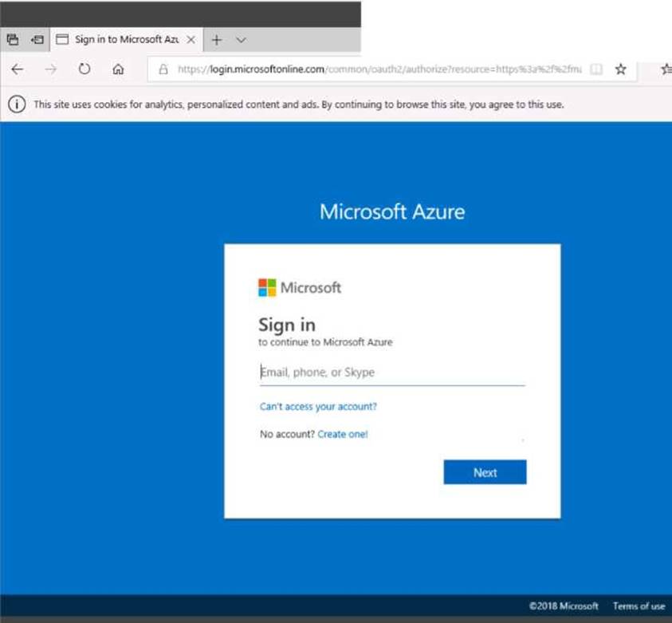Screen dimensions: 672x623
Task: Open the Favorites hub icon
Action: pyautogui.click(x=666, y=69)
